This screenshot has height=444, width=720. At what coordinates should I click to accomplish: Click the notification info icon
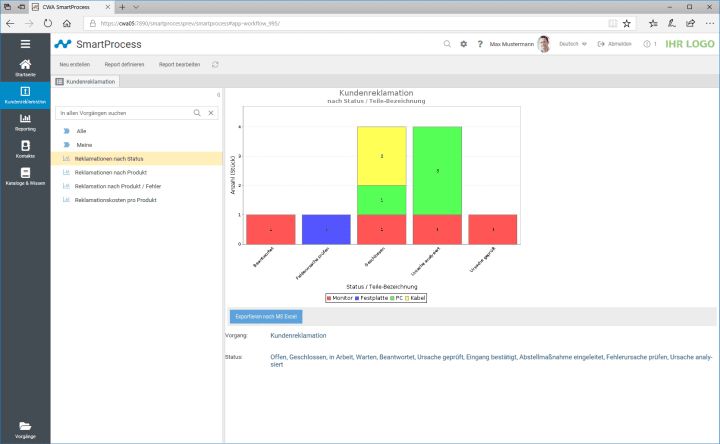click(647, 44)
